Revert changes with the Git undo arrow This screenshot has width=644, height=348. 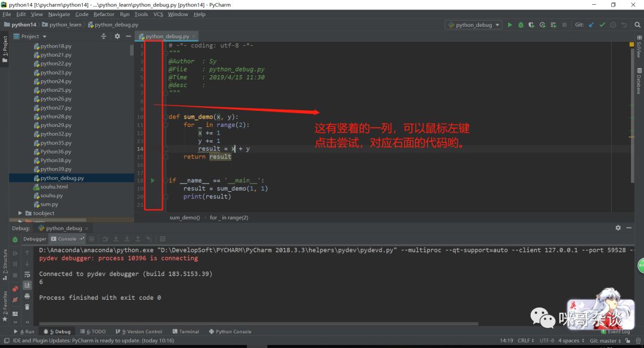click(x=624, y=25)
